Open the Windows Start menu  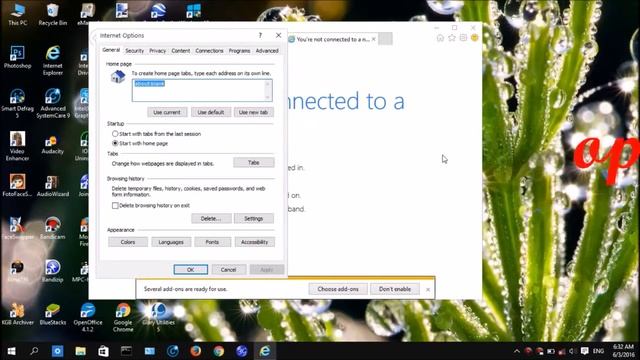coord(11,351)
